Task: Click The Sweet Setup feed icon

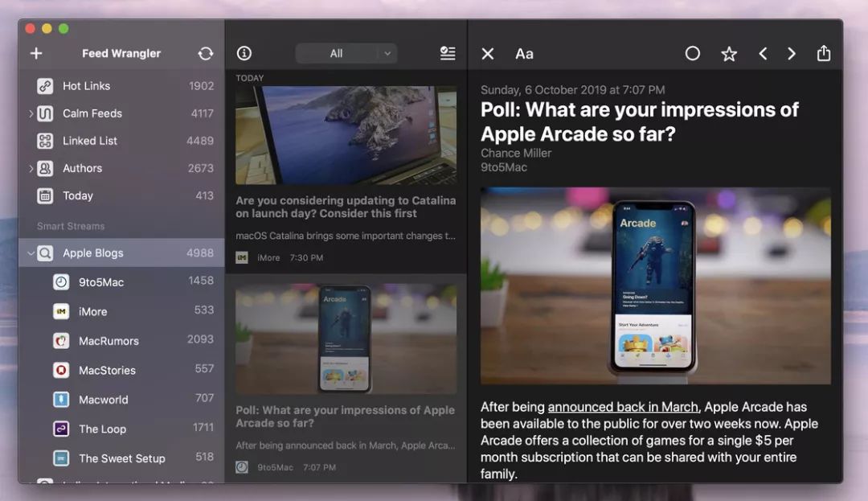Action: pyautogui.click(x=61, y=458)
